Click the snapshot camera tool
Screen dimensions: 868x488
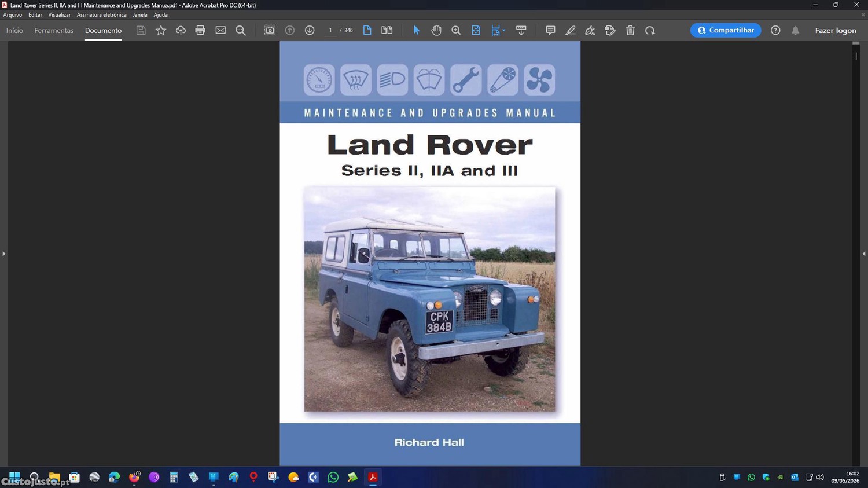pyautogui.click(x=270, y=30)
